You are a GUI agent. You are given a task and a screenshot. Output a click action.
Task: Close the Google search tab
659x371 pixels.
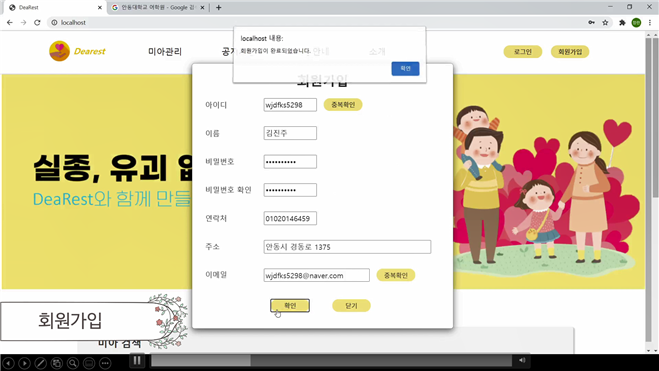[202, 8]
